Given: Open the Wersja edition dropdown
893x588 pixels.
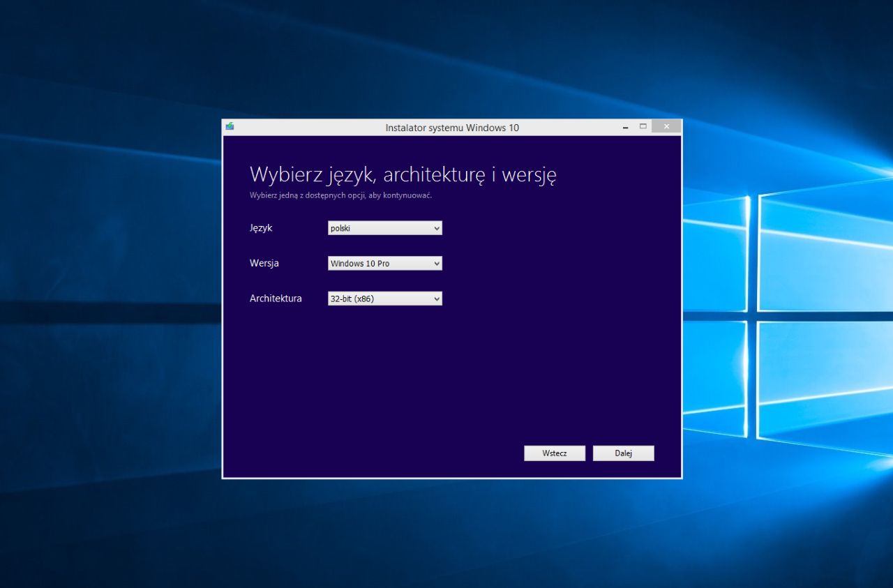Looking at the screenshot, I should tap(385, 264).
